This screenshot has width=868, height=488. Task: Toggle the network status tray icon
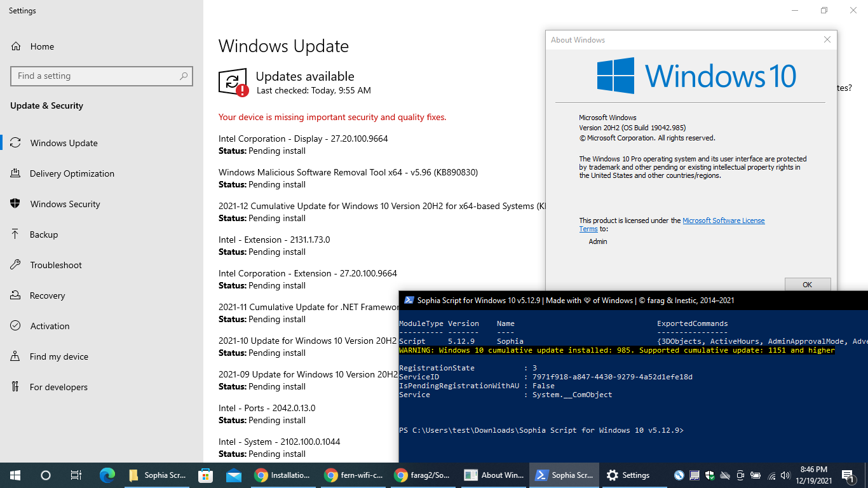pos(770,475)
